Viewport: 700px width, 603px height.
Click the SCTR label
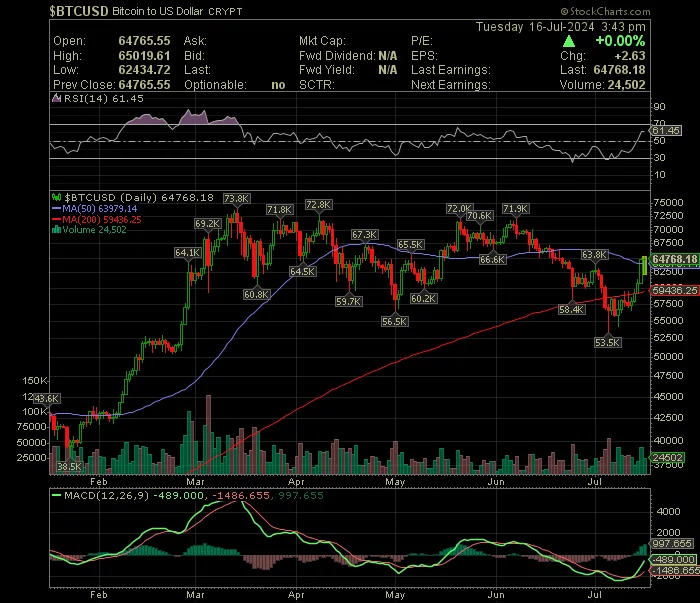(x=317, y=85)
